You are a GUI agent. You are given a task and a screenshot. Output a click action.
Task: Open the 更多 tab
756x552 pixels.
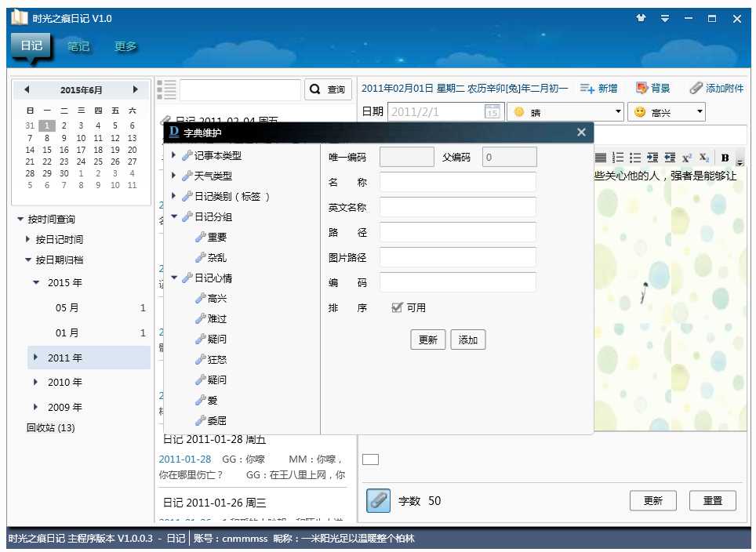click(x=125, y=46)
